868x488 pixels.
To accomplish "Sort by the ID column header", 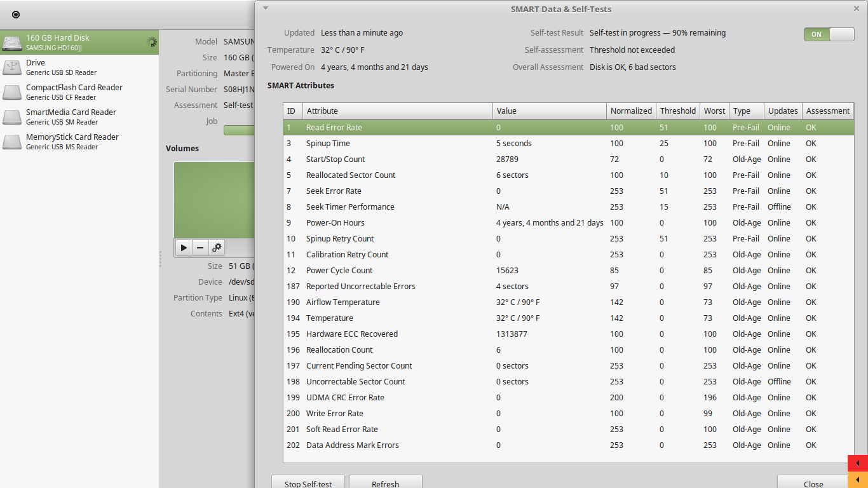I will (x=293, y=111).
